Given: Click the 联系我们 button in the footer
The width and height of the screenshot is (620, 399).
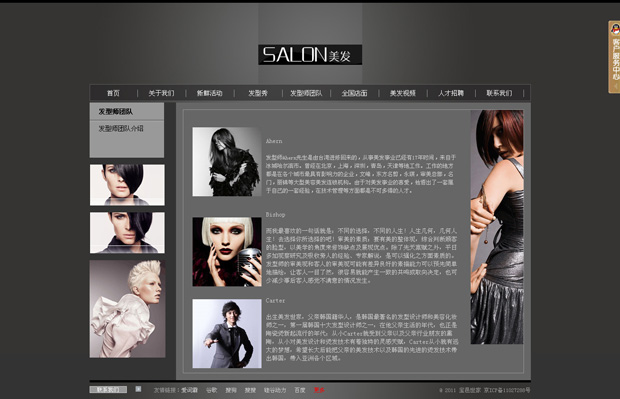Looking at the screenshot, I should click(108, 390).
